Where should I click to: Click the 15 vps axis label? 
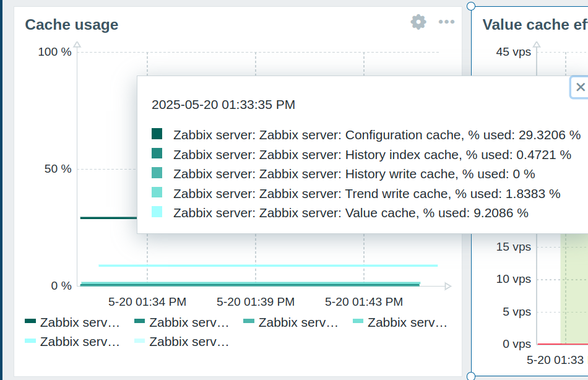513,247
